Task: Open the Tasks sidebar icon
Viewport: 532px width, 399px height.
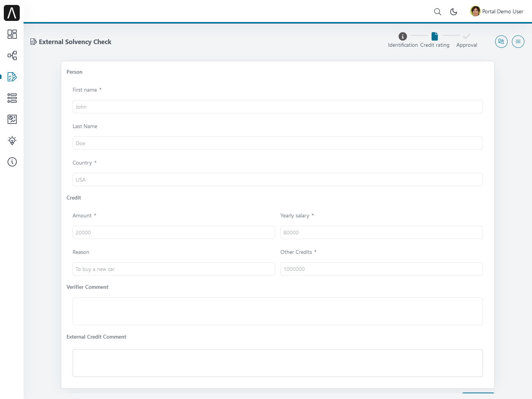Action: pyautogui.click(x=12, y=77)
